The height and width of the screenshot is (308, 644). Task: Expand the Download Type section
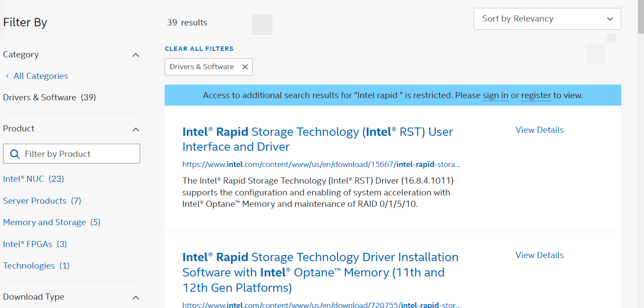point(136,297)
